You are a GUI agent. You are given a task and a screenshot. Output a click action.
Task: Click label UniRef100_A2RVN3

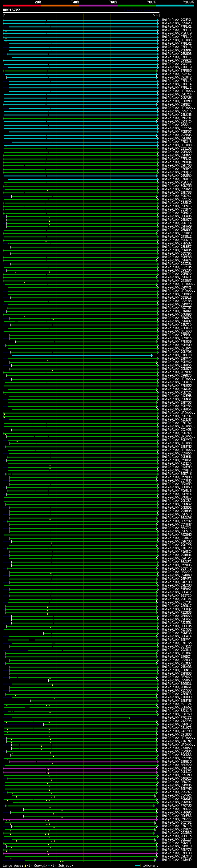[x=176, y=101]
